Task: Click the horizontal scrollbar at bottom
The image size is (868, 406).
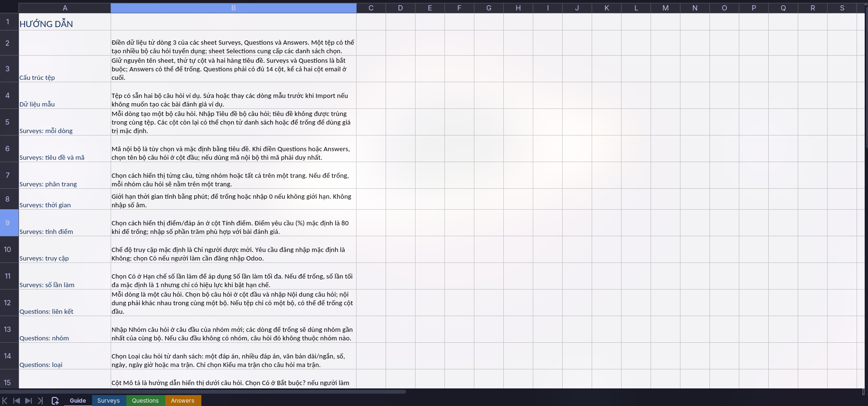Action: [x=203, y=392]
